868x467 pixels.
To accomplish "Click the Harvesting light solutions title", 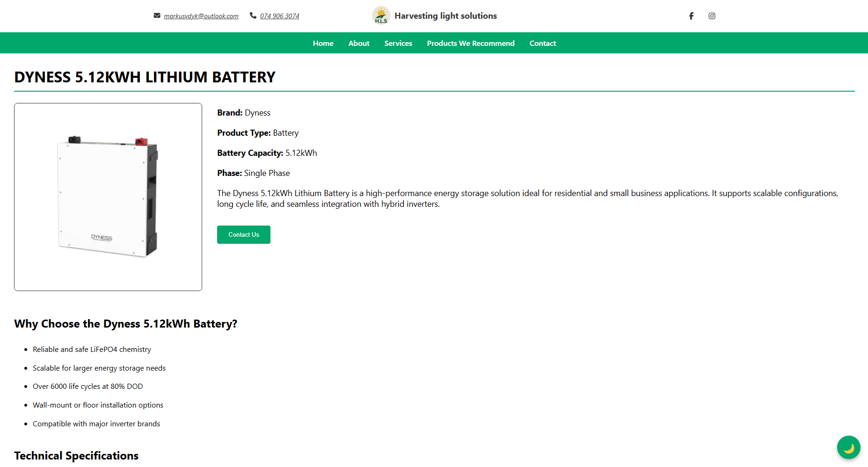I will [445, 15].
